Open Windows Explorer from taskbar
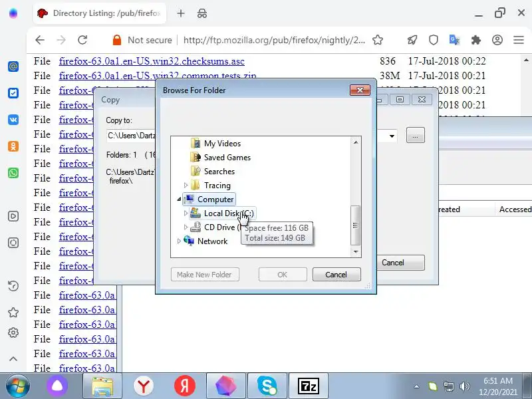532x399 pixels. [x=102, y=386]
